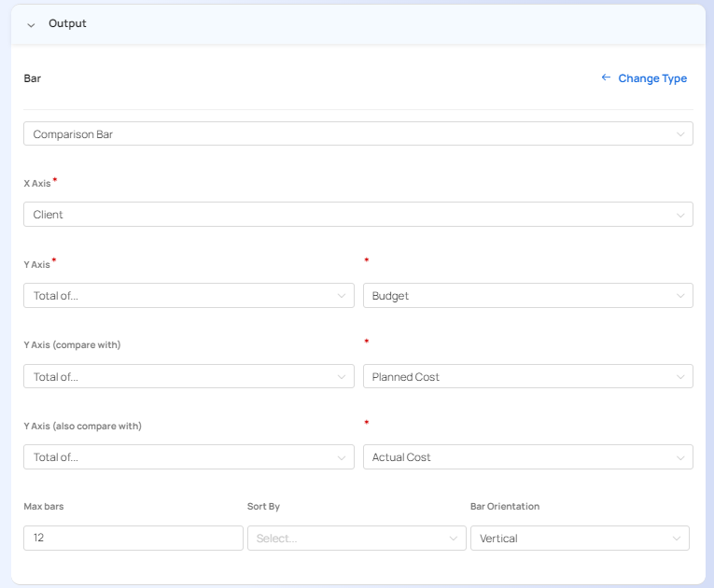
Task: Click the Client value in X Axis
Action: click(49, 215)
